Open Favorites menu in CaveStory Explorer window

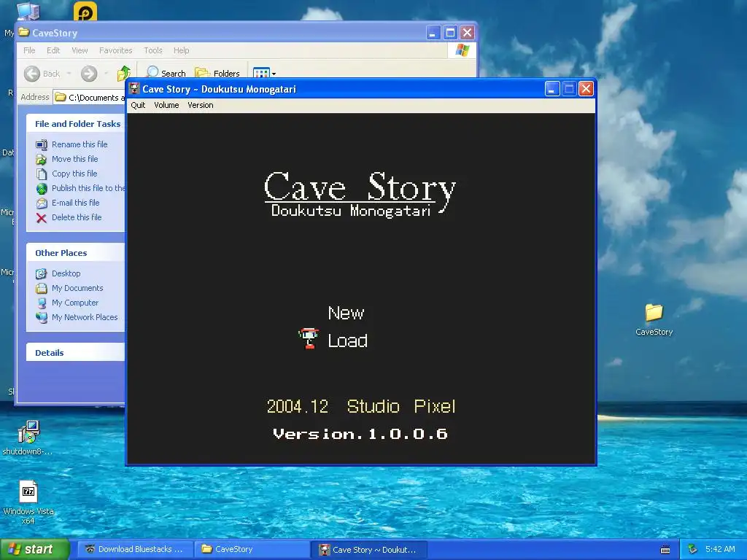pyautogui.click(x=116, y=50)
